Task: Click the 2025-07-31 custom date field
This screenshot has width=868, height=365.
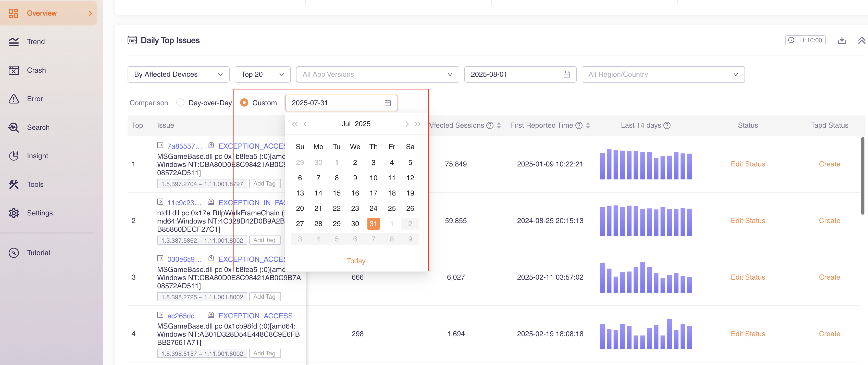Action: [341, 103]
